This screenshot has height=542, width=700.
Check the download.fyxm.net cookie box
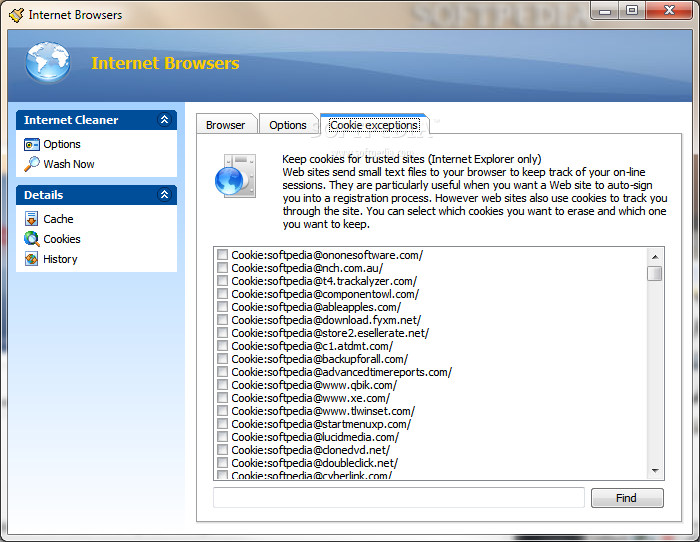pyautogui.click(x=222, y=320)
